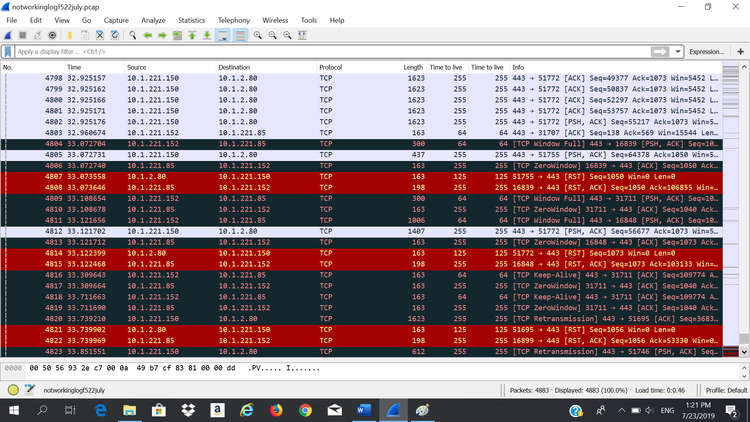750x422 pixels.
Task: Sort packets by the Protocol column header
Action: click(x=330, y=67)
